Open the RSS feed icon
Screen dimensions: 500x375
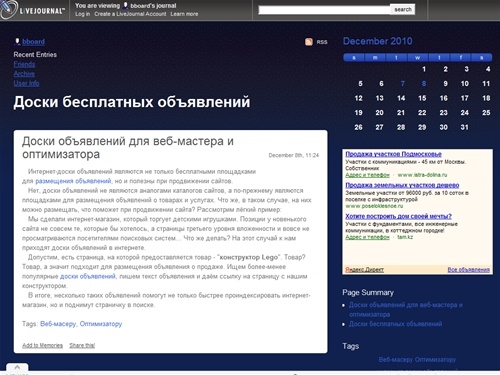[309, 42]
